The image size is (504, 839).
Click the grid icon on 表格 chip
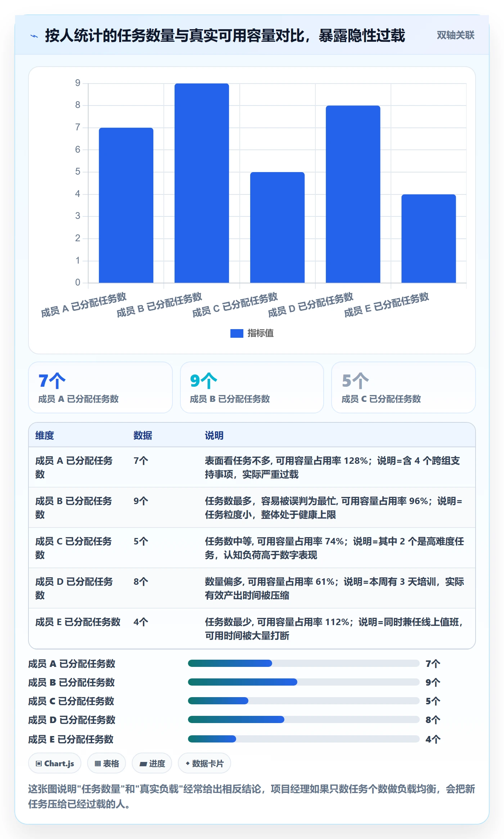[x=98, y=763]
